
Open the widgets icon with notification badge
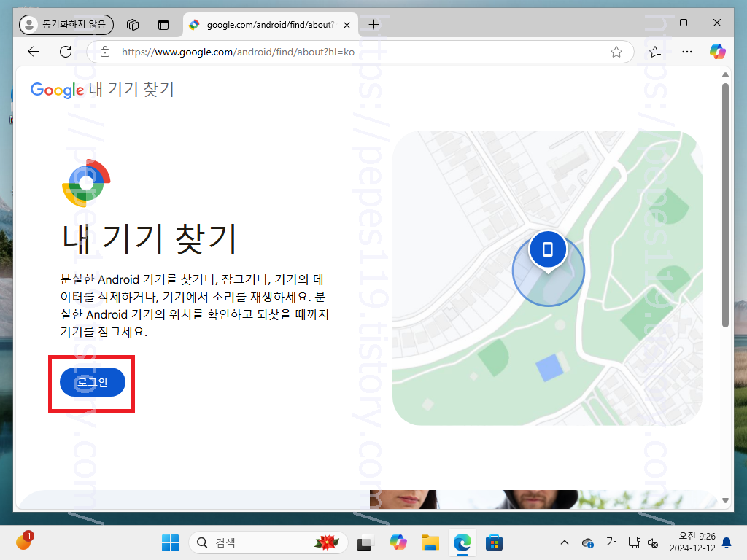point(23,542)
